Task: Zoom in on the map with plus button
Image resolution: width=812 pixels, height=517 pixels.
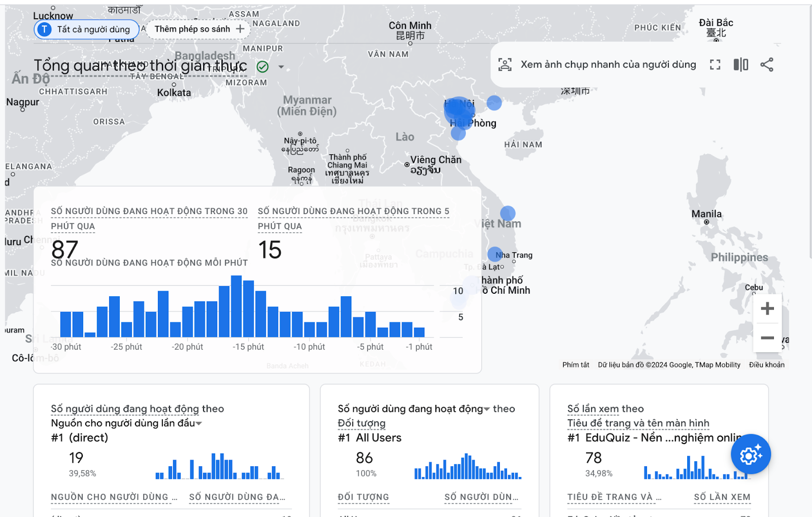Action: pyautogui.click(x=767, y=308)
